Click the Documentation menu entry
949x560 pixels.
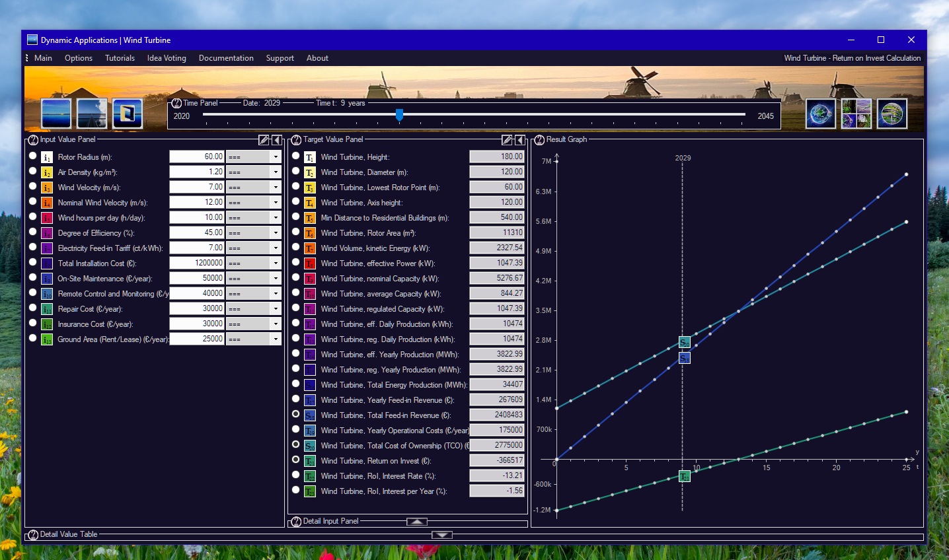coord(226,58)
